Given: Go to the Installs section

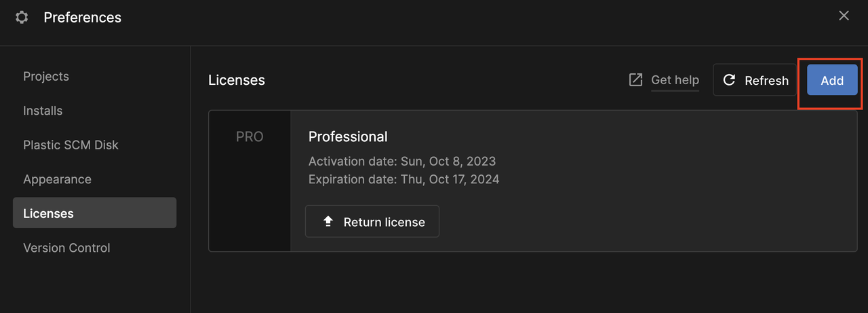Looking at the screenshot, I should pos(43,111).
